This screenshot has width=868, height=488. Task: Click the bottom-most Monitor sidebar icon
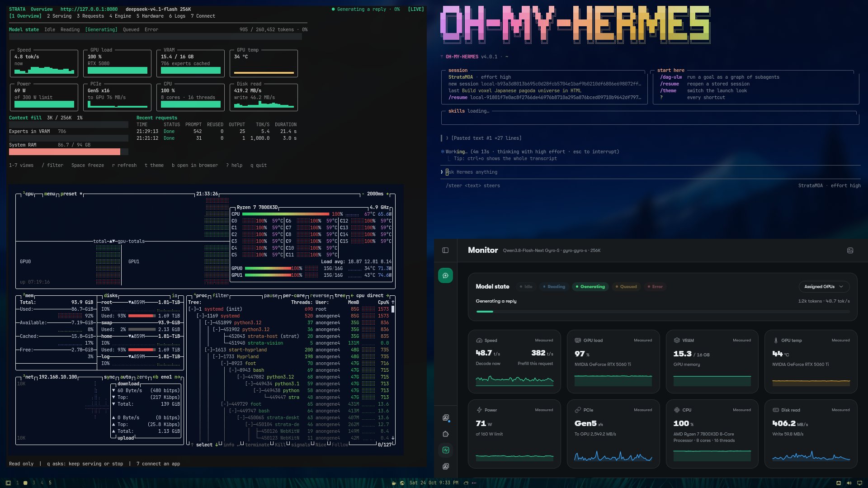pyautogui.click(x=445, y=466)
